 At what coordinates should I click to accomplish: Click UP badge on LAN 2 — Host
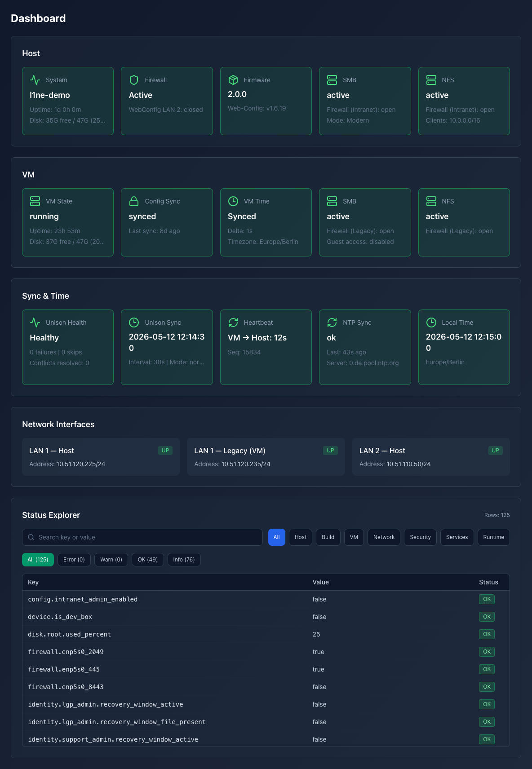click(495, 451)
